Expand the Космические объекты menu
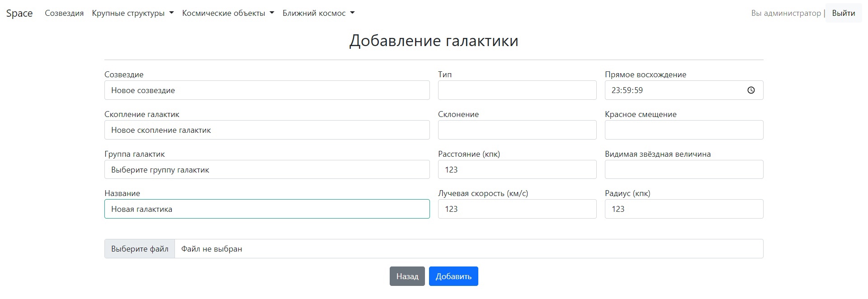The height and width of the screenshot is (299, 868). (228, 13)
